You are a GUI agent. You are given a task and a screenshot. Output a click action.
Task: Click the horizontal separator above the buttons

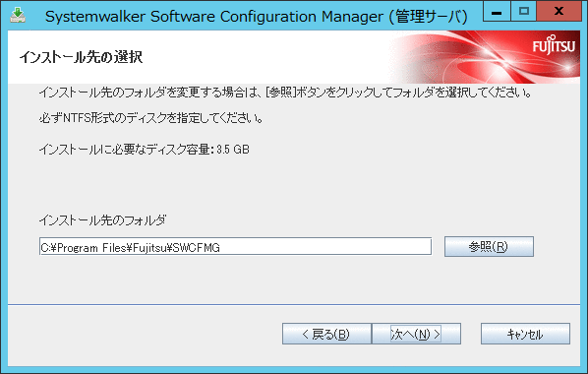(x=294, y=304)
